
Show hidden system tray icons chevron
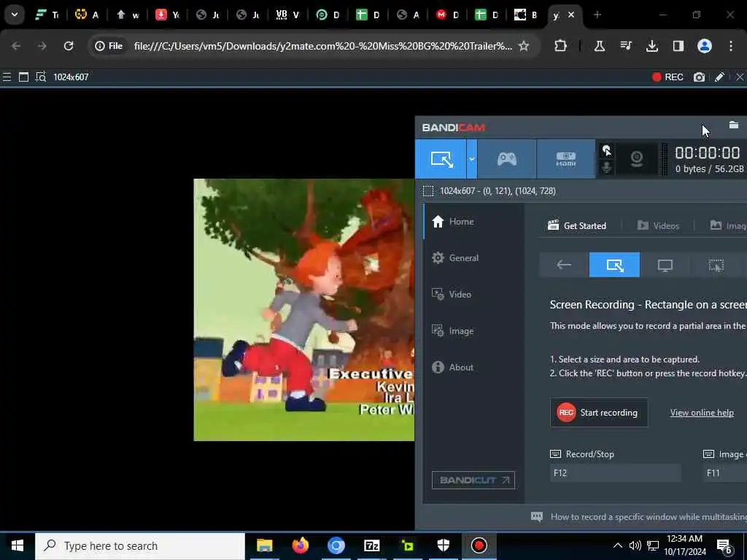tap(617, 545)
